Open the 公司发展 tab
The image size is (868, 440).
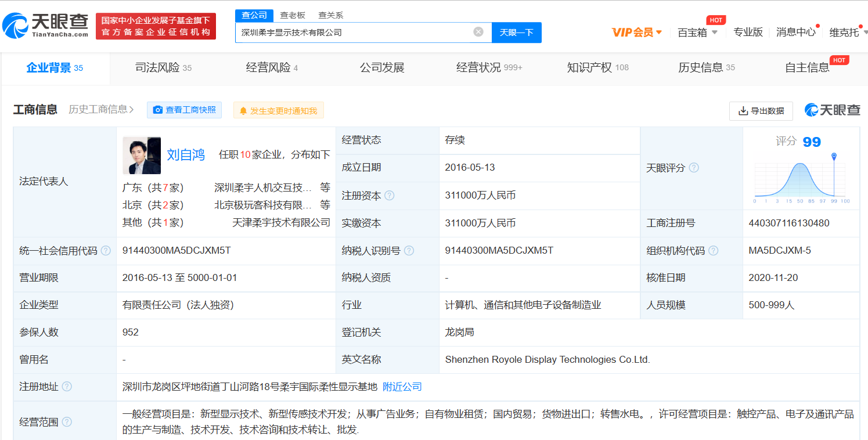[x=382, y=68]
